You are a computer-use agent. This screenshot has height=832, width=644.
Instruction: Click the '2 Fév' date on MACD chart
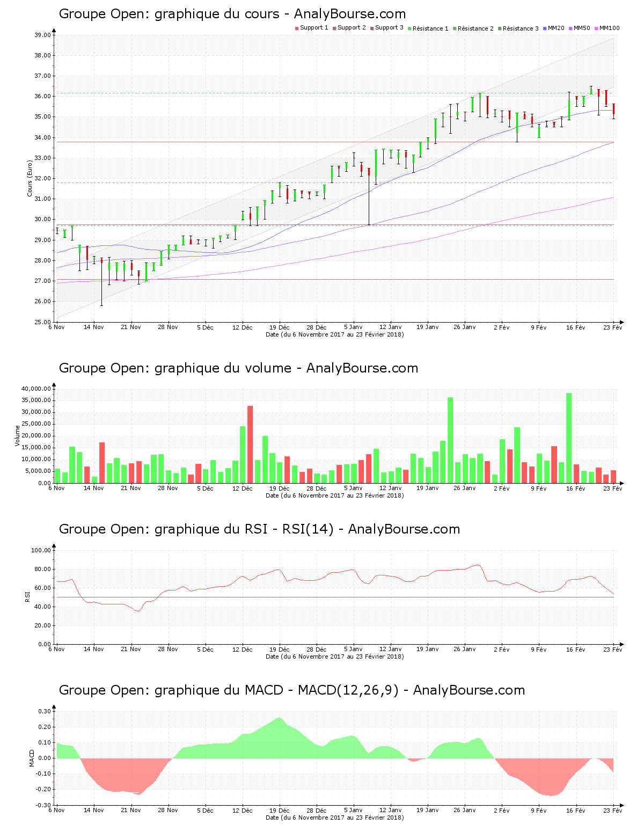502,811
